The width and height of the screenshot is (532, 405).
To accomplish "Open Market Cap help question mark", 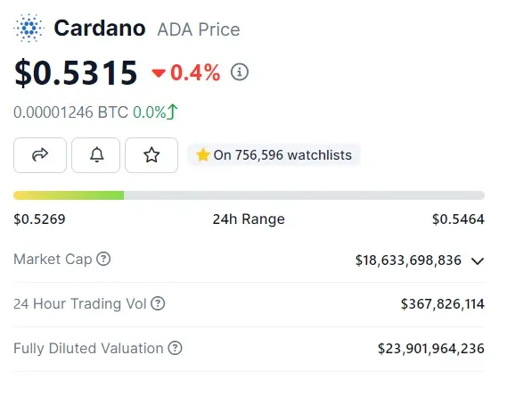I will coord(103,259).
